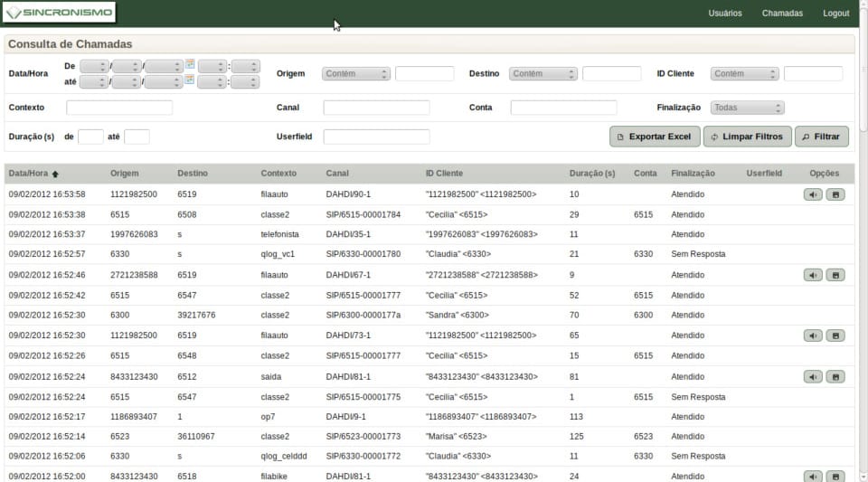Sort the table by Duração (s) column

pyautogui.click(x=591, y=174)
